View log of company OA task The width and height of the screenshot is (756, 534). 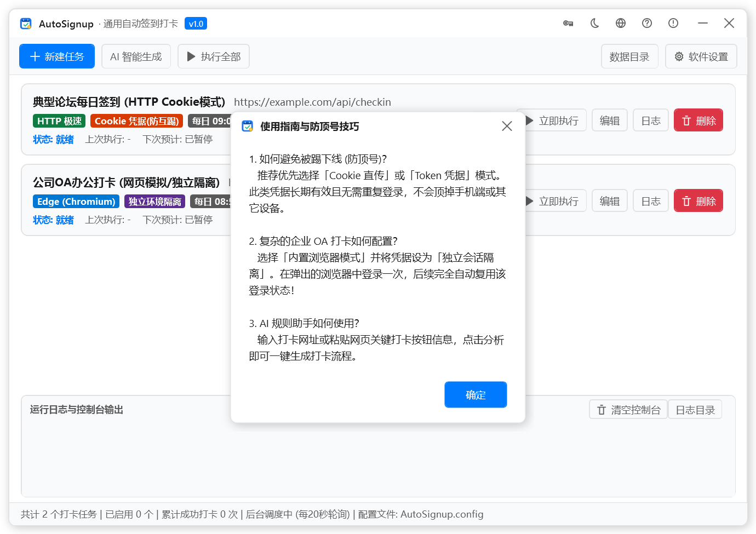[x=651, y=201]
